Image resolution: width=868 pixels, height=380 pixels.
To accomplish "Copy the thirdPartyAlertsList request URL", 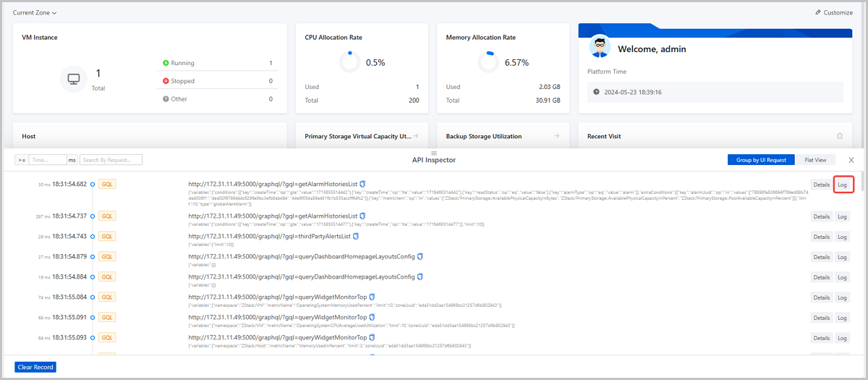I will (354, 237).
